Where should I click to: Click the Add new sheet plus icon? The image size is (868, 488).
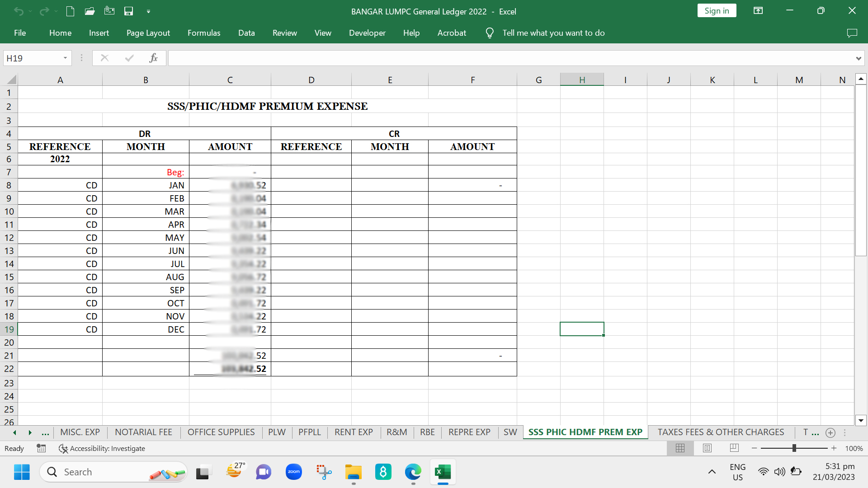(x=830, y=433)
